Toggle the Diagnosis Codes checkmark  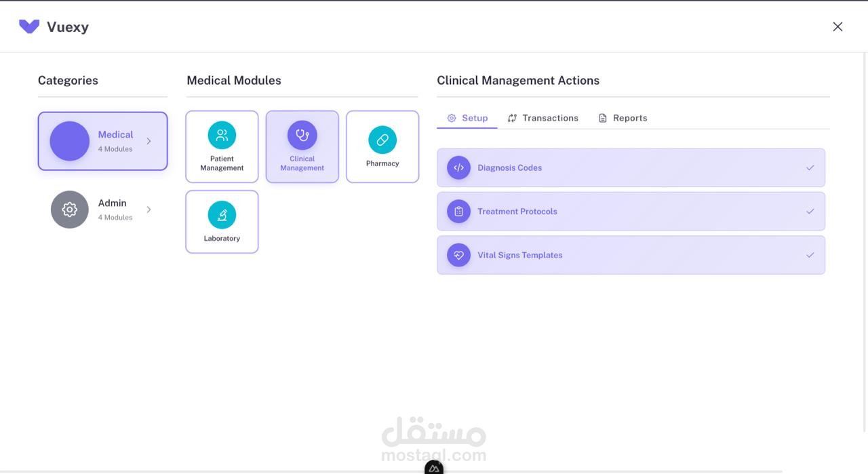coord(810,167)
